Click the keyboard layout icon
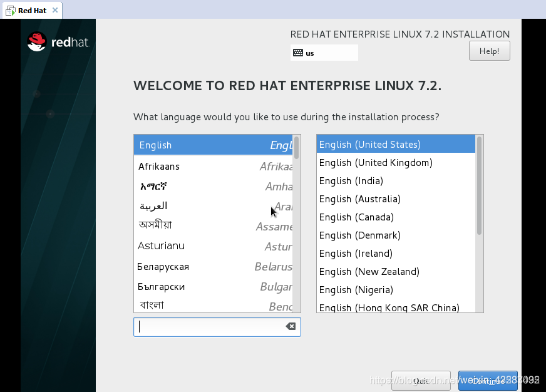 coord(297,53)
